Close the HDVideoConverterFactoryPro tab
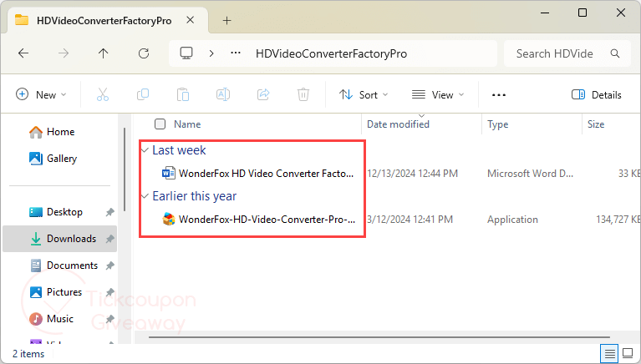The width and height of the screenshot is (641, 364). (190, 20)
